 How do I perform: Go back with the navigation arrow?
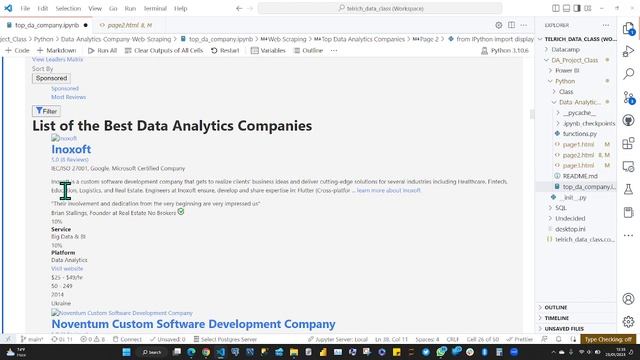click(x=239, y=8)
